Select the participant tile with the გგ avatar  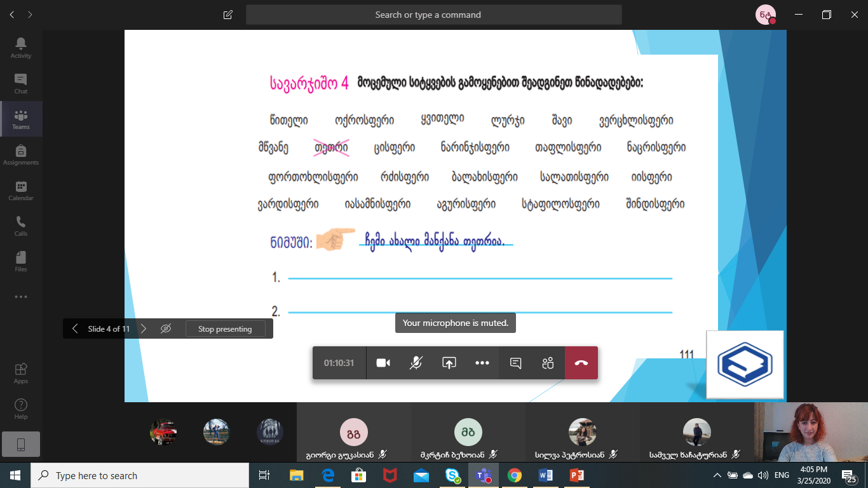[355, 432]
